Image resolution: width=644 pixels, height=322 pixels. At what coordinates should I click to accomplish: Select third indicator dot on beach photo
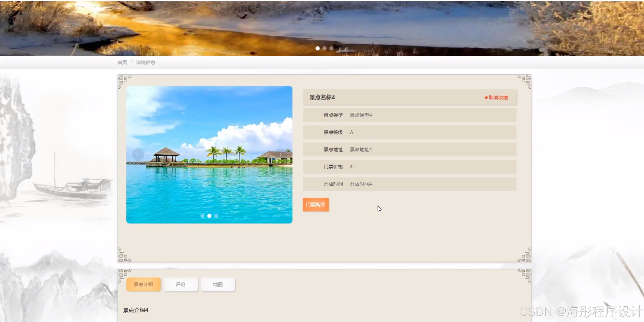[x=216, y=216]
